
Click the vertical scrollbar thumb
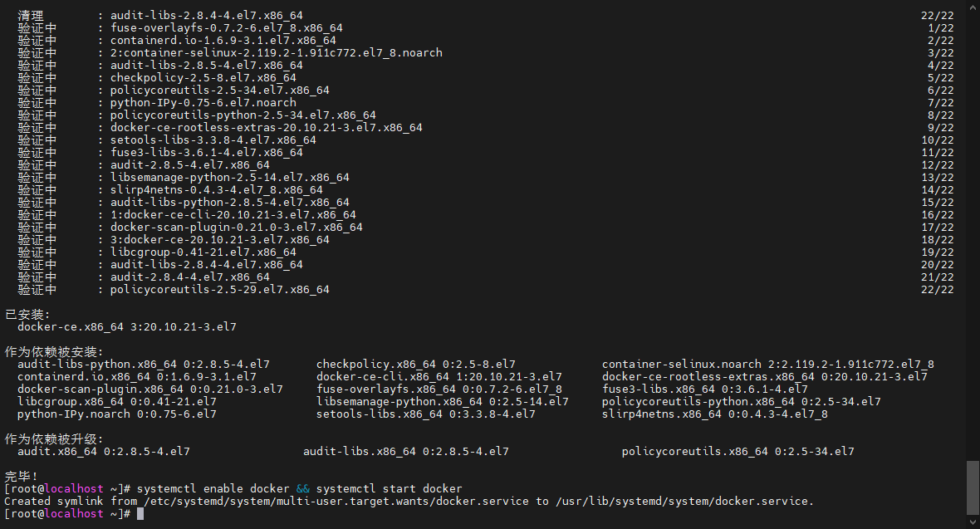pyautogui.click(x=973, y=487)
